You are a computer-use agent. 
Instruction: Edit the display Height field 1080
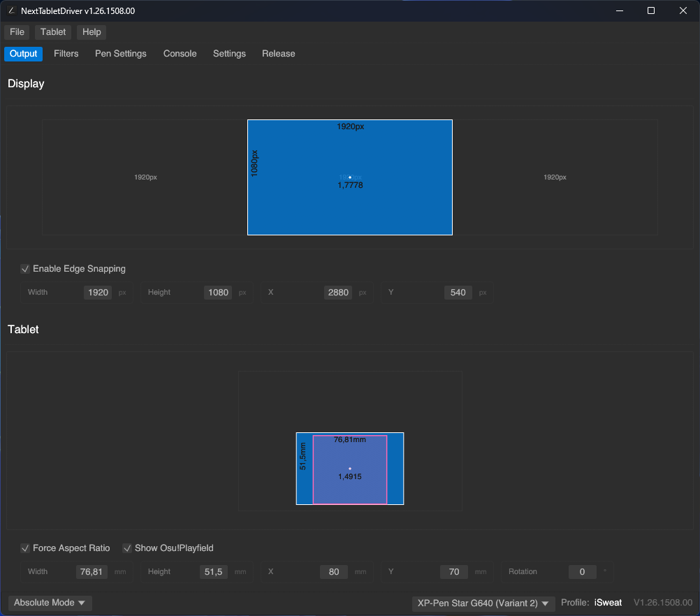tap(218, 293)
